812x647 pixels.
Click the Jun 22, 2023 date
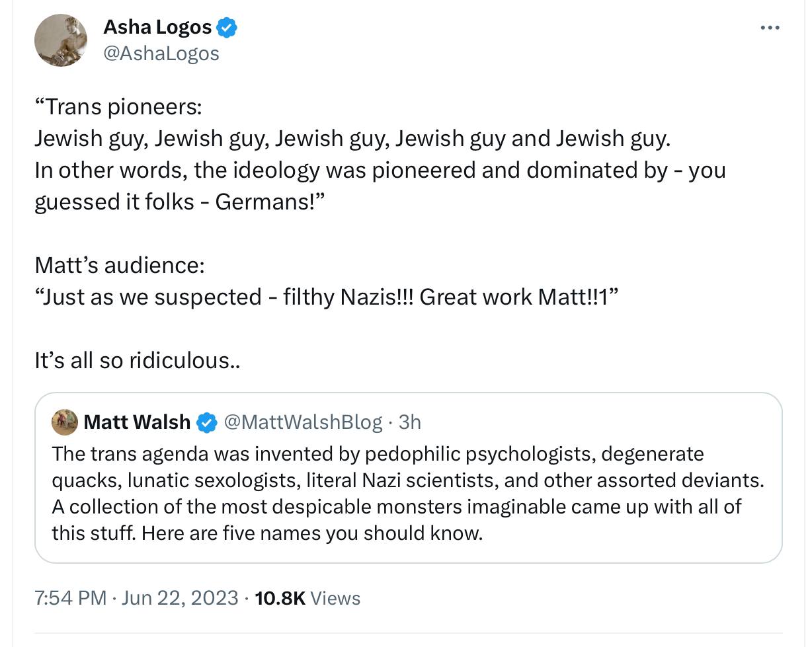(180, 597)
